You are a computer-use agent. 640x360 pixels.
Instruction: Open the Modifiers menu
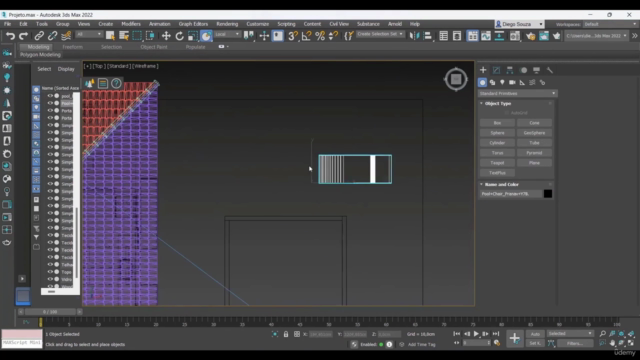(131, 24)
